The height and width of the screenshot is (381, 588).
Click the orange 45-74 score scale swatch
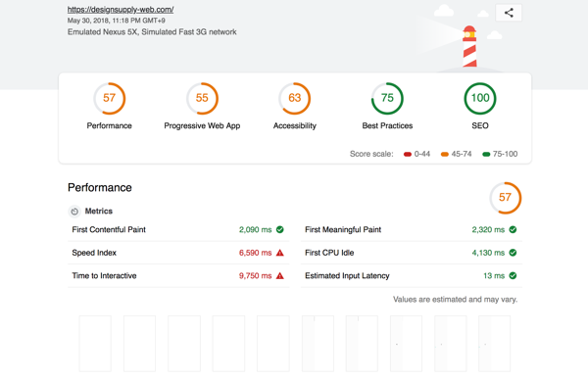pos(445,155)
